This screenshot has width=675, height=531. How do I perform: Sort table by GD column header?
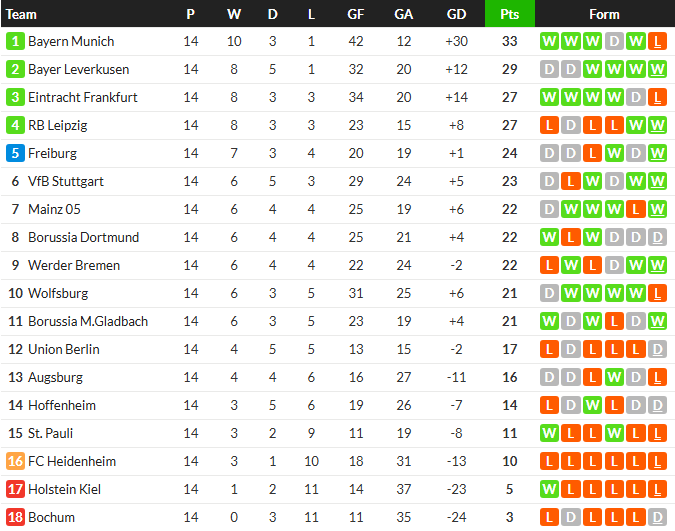(x=456, y=14)
